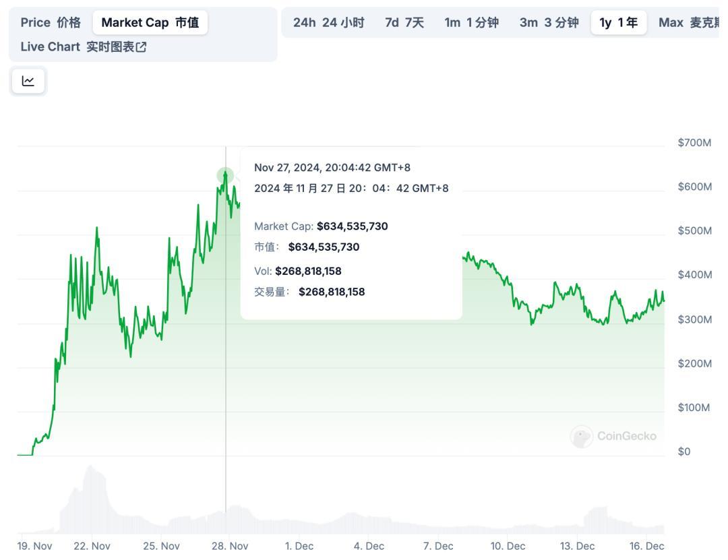728x560 pixels.
Task: Click the CoinGecko logo watermark
Action: 613,436
